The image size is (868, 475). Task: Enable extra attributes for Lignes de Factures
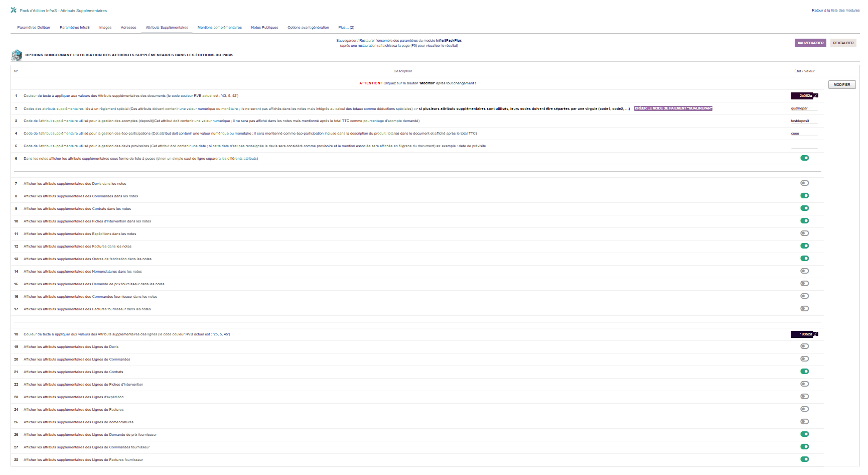coord(805,409)
